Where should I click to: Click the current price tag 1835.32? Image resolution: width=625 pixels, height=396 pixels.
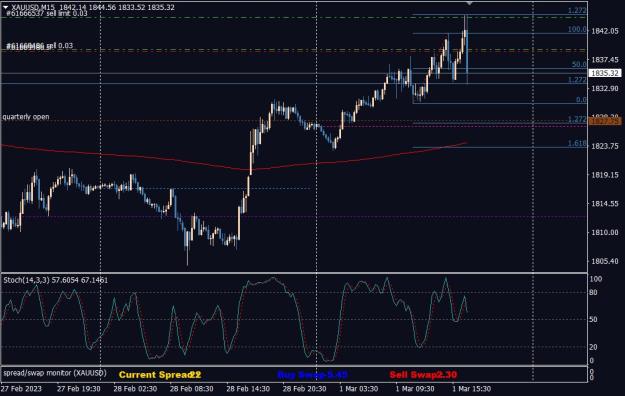pyautogui.click(x=605, y=73)
